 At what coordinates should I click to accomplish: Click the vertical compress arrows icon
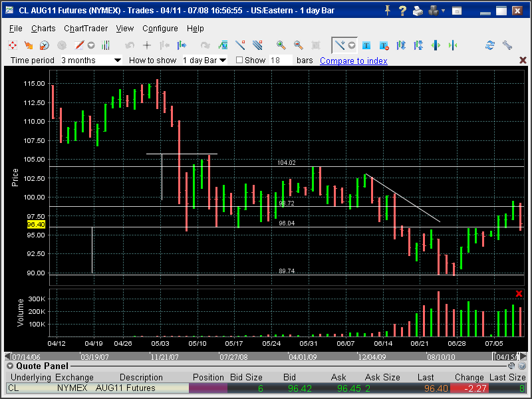pyautogui.click(x=418, y=45)
